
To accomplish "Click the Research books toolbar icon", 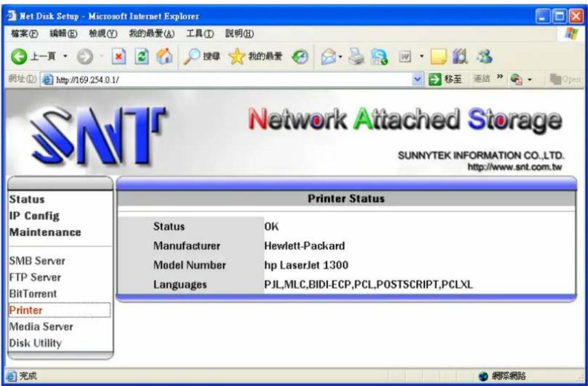I will point(460,57).
